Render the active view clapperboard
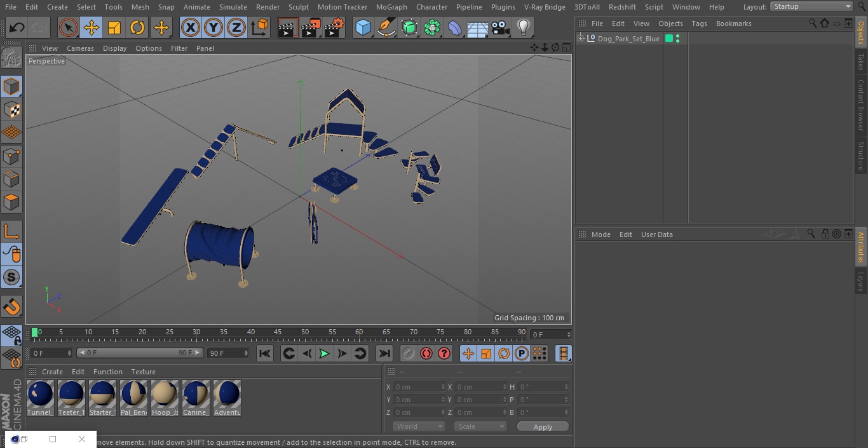The width and height of the screenshot is (868, 448). [x=288, y=27]
